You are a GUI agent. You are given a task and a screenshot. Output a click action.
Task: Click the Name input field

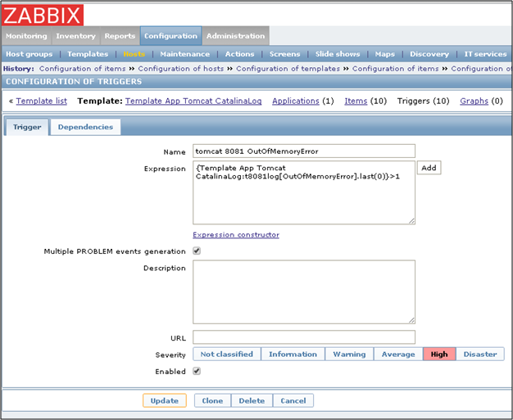pyautogui.click(x=304, y=151)
